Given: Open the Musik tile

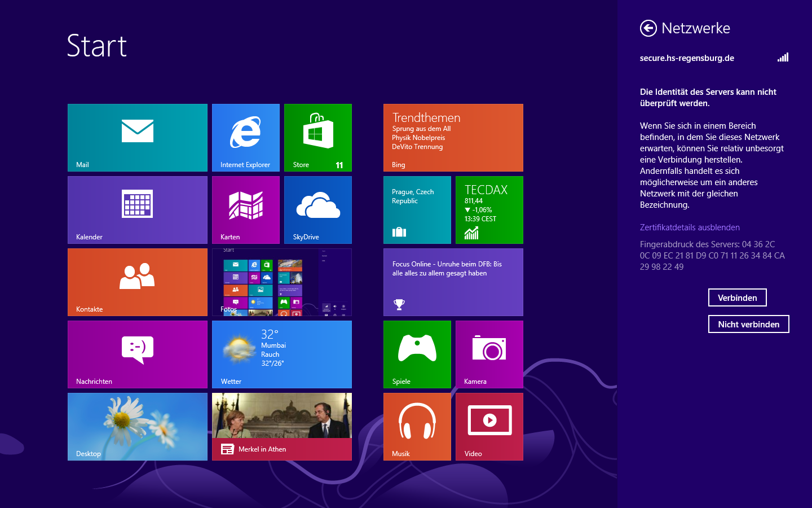Looking at the screenshot, I should click(x=417, y=427).
